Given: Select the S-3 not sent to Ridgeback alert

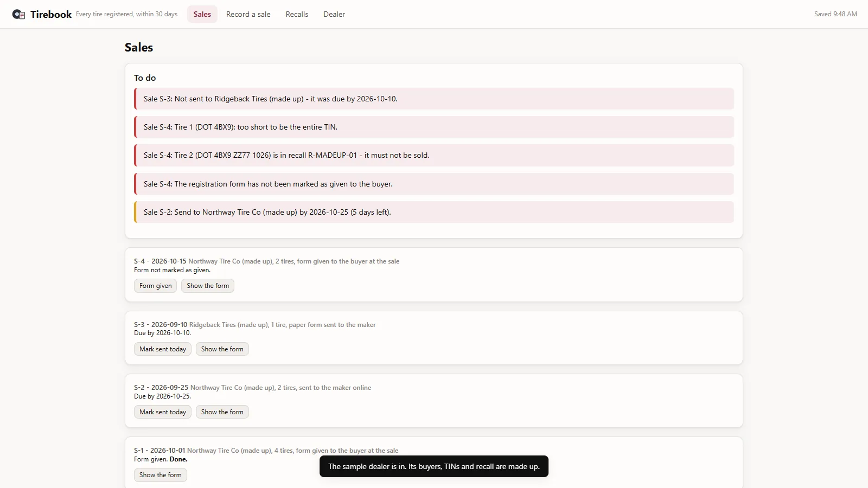Looking at the screenshot, I should point(434,99).
